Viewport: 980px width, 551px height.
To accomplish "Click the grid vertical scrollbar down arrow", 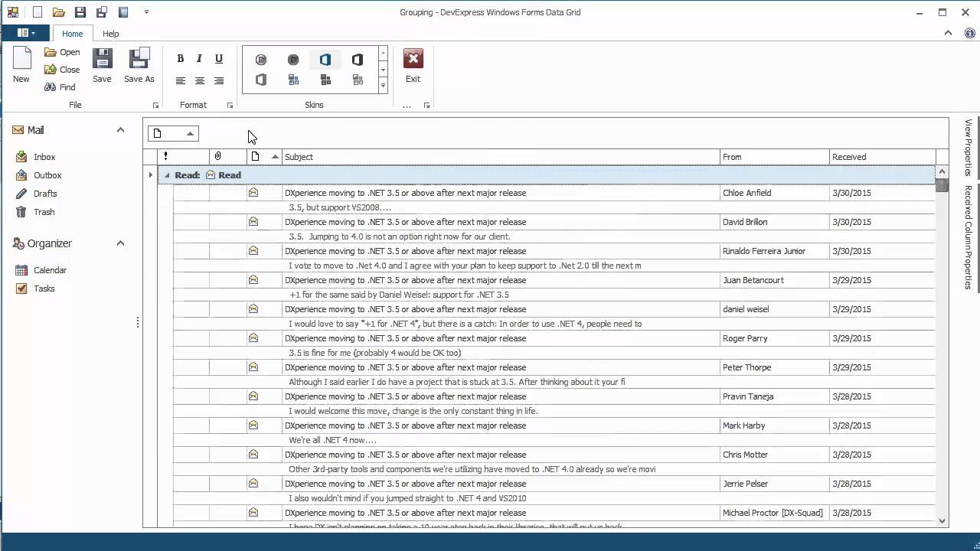I will coord(942,520).
